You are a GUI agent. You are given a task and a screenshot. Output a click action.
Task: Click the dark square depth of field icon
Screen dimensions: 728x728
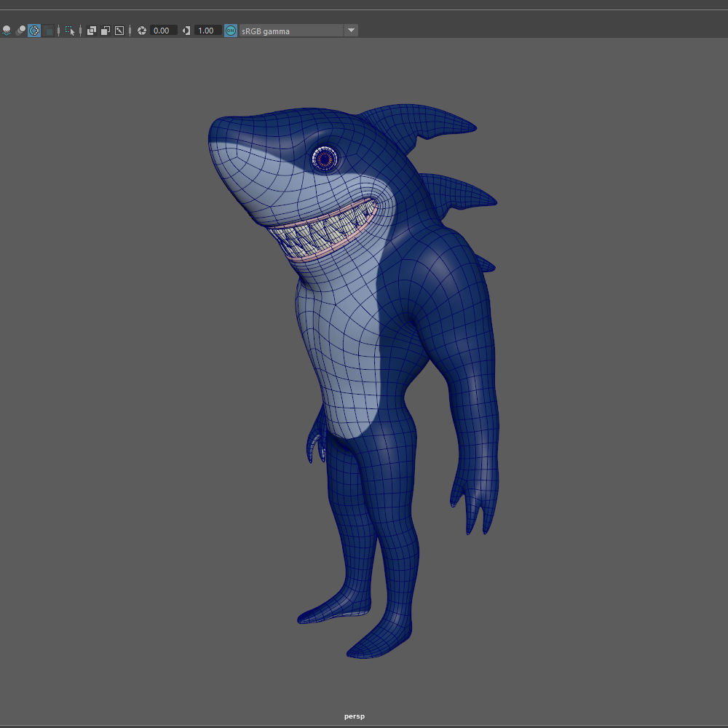[x=48, y=31]
